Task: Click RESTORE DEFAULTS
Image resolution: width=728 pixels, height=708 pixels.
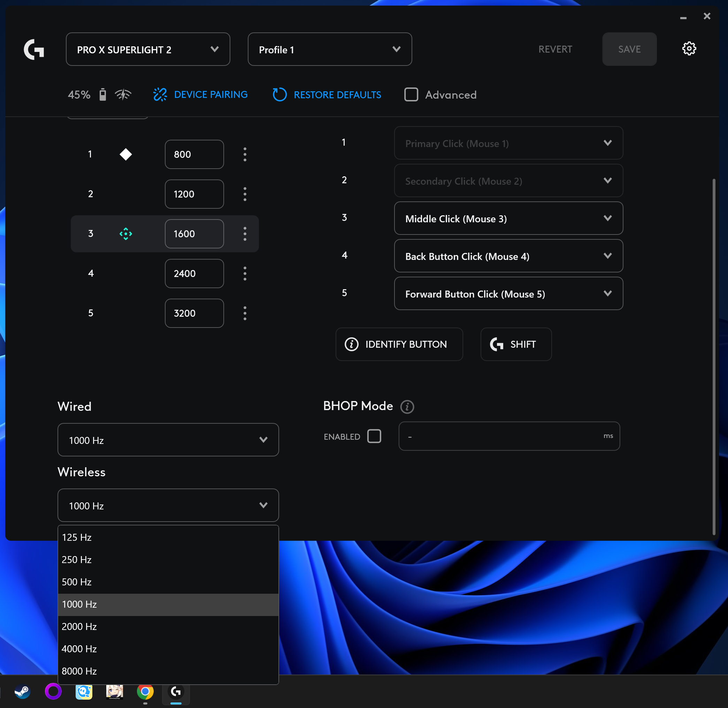Action: click(327, 94)
